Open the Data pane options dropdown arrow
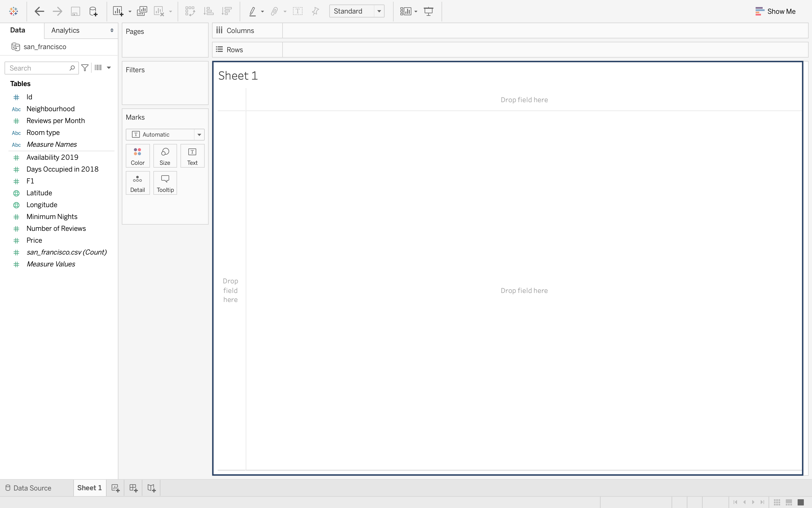This screenshot has height=508, width=812. (x=109, y=68)
